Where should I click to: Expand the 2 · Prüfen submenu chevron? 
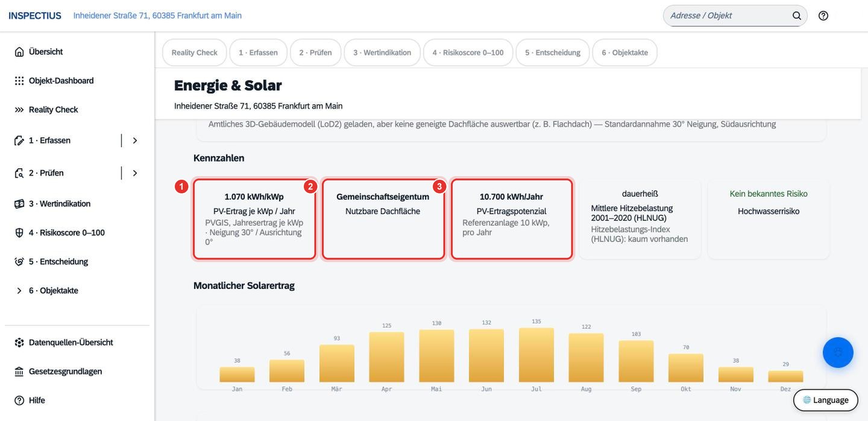click(134, 173)
